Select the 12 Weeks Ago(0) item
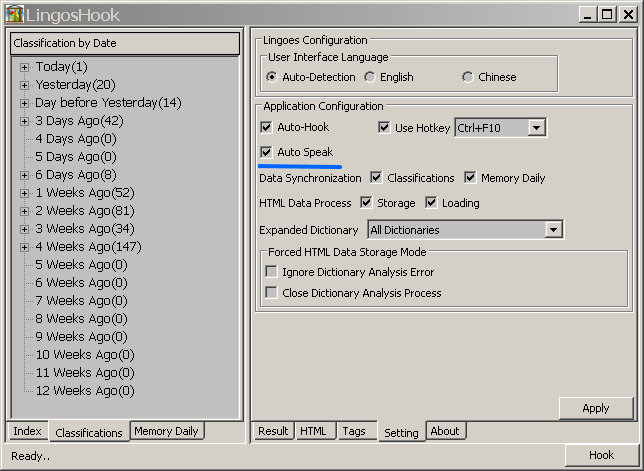This screenshot has width=644, height=471. [x=85, y=391]
